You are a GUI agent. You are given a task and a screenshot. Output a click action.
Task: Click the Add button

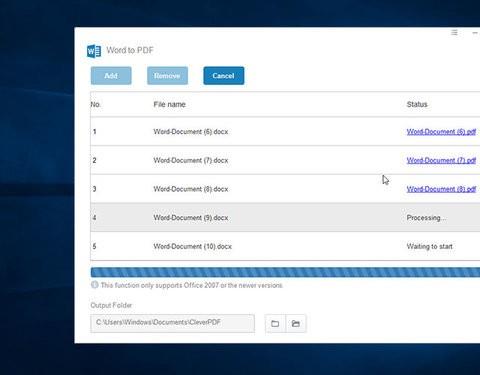(111, 76)
